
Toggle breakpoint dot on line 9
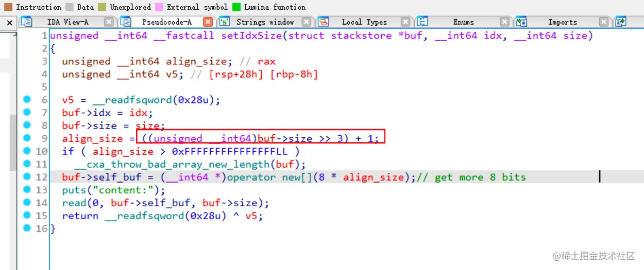click(x=27, y=138)
